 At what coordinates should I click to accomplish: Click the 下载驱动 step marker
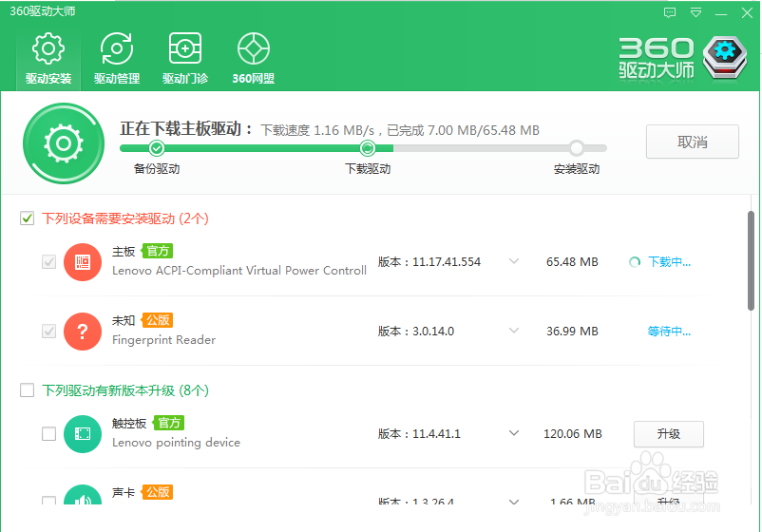point(368,148)
